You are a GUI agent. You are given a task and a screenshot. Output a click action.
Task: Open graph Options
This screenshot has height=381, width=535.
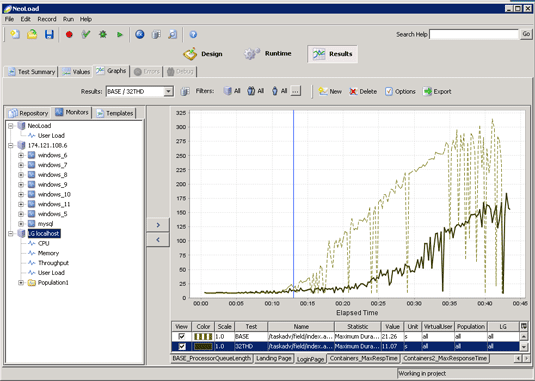click(x=400, y=91)
